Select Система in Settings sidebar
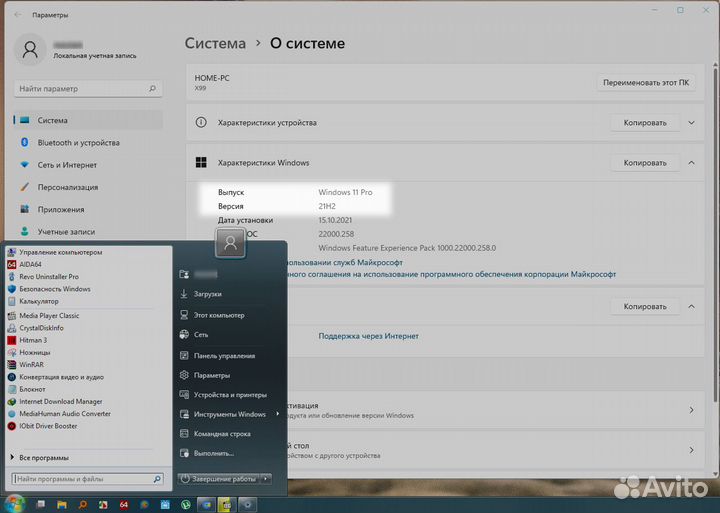720x513 pixels. click(x=88, y=120)
